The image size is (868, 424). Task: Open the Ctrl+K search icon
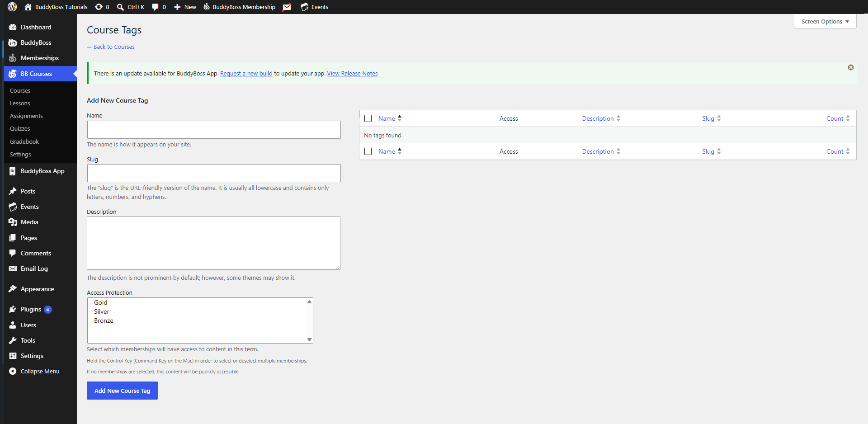pos(120,7)
